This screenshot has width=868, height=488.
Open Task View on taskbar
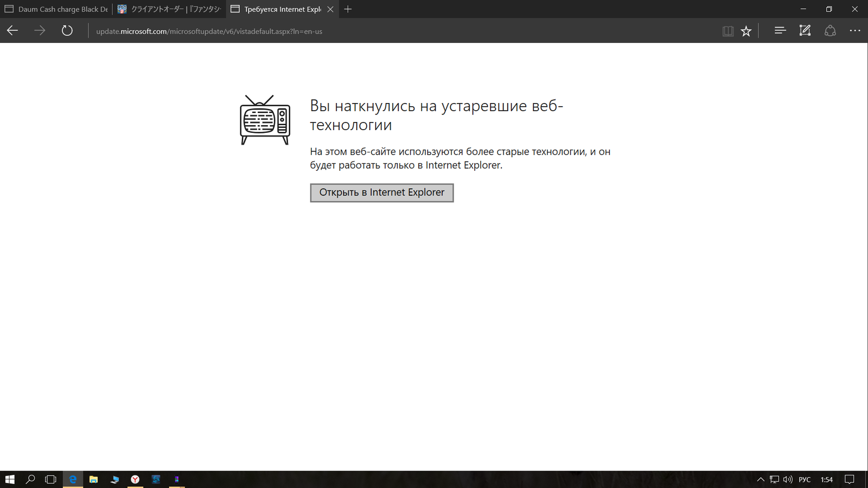(50, 479)
